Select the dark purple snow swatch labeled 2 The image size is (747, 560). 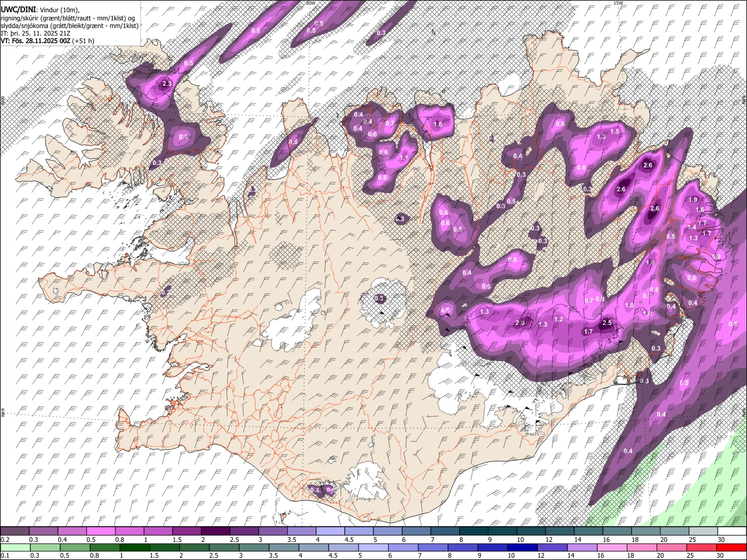(x=215, y=531)
